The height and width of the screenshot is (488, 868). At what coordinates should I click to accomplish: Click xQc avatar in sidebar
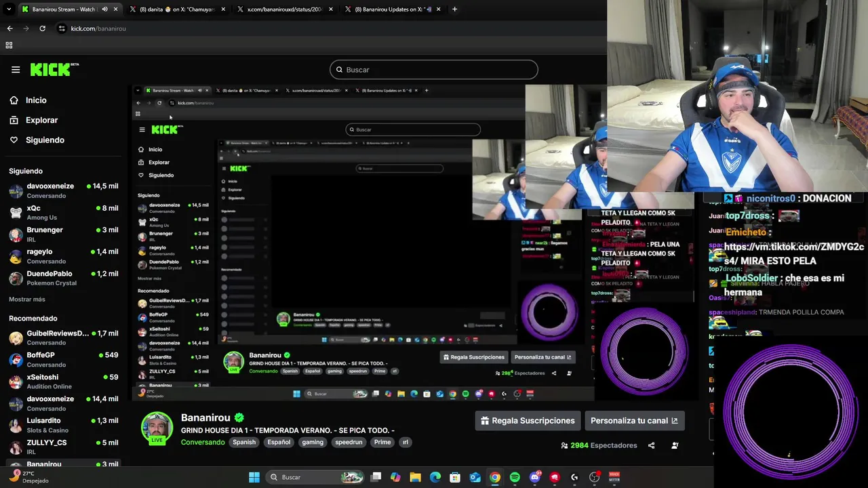click(x=16, y=213)
